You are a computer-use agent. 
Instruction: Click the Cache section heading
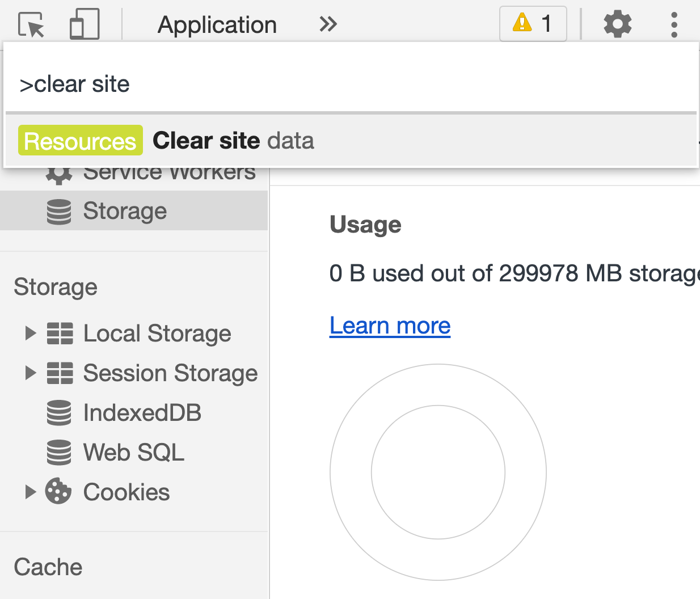point(48,567)
